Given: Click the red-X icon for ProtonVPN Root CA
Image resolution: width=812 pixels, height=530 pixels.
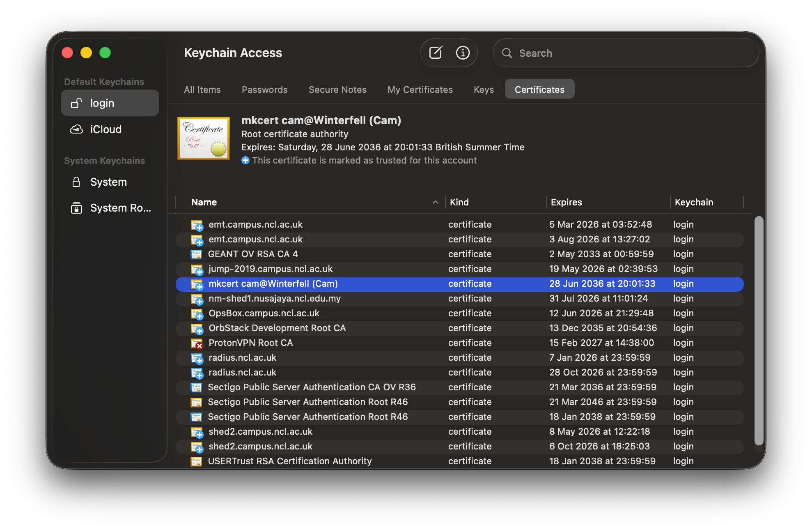Looking at the screenshot, I should pyautogui.click(x=197, y=343).
